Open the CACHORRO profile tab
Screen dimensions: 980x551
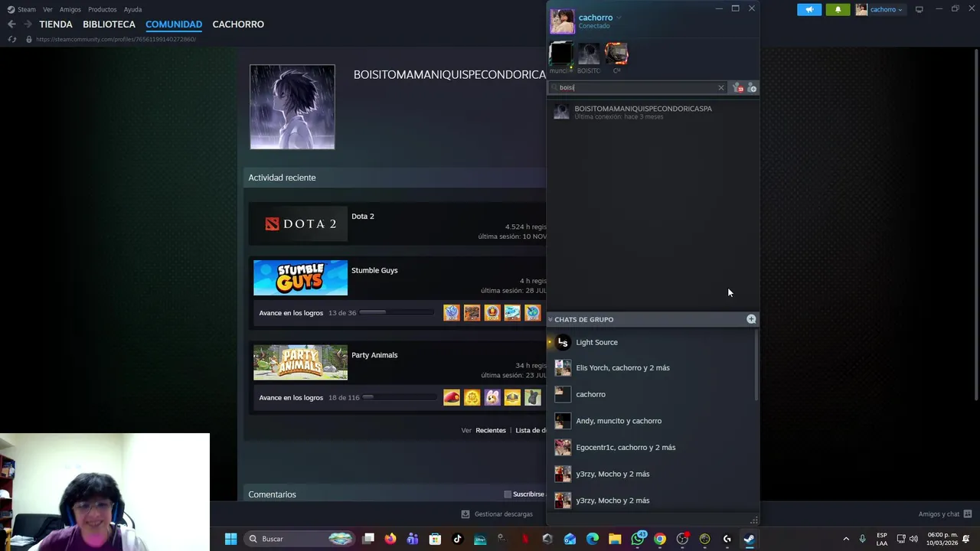pos(238,24)
